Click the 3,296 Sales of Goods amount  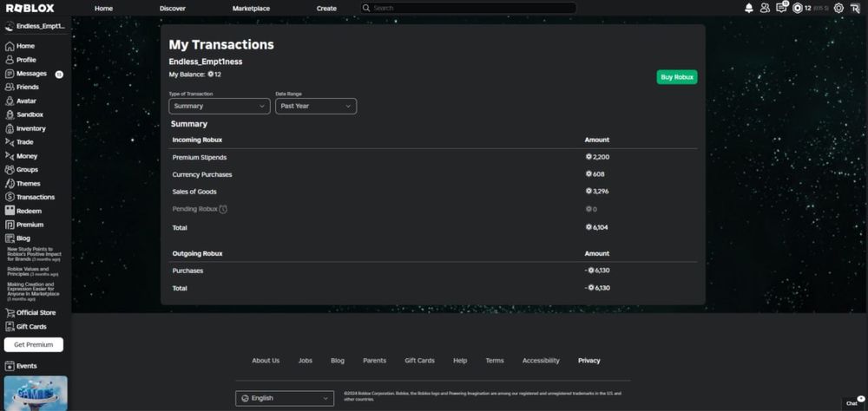597,192
